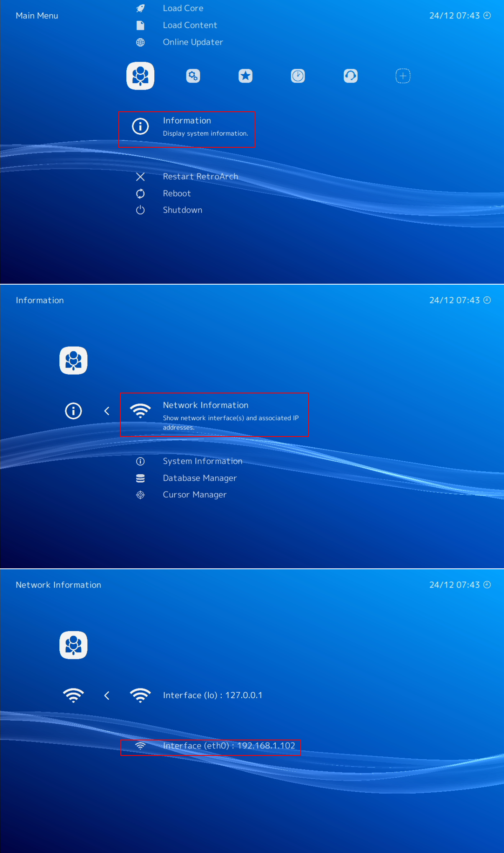
Task: Open the Import Content plus tab icon
Action: 403,76
